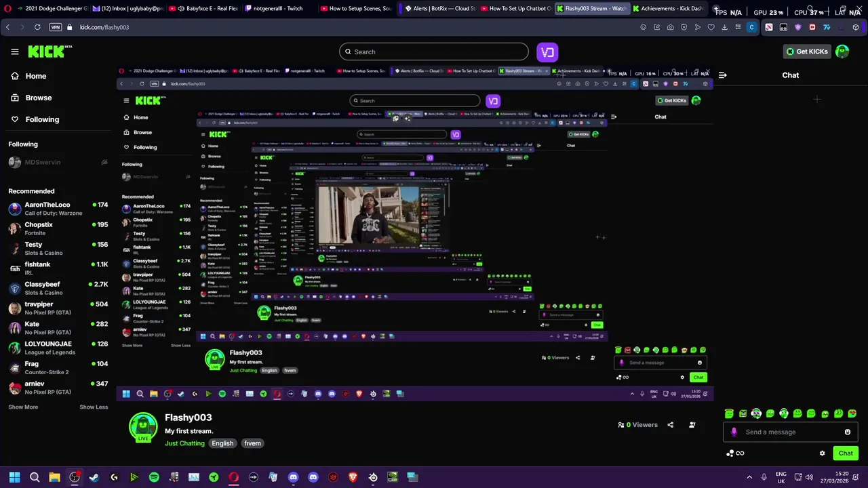Open File Explorer from the taskbar
The height and width of the screenshot is (488, 868).
click(x=54, y=477)
